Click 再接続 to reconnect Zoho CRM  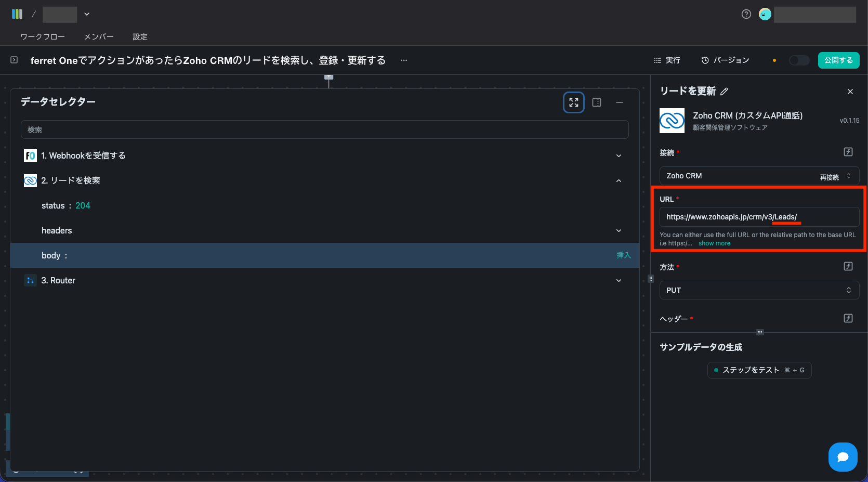830,177
